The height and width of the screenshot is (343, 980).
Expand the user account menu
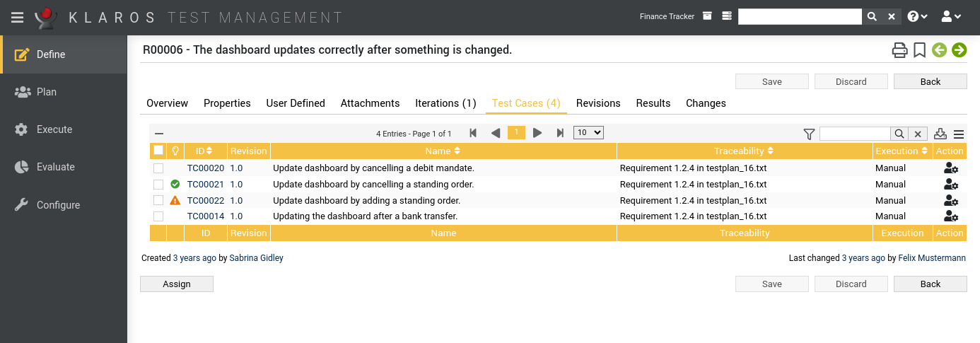tap(951, 17)
